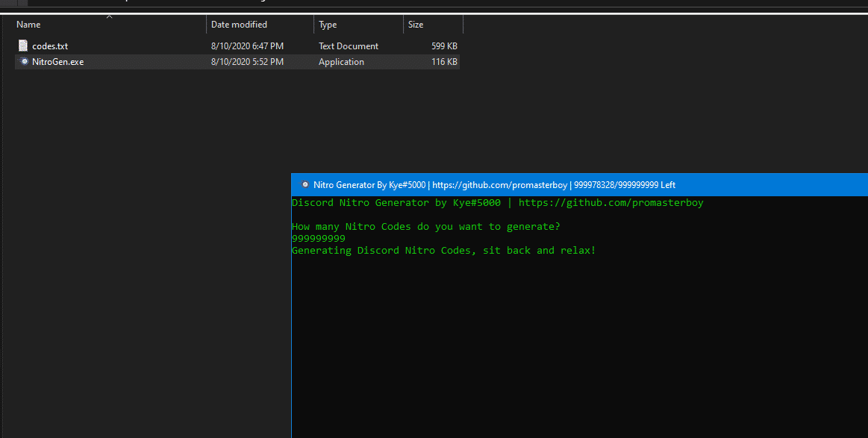
Task: Click the Text Document type cell
Action: (x=349, y=46)
